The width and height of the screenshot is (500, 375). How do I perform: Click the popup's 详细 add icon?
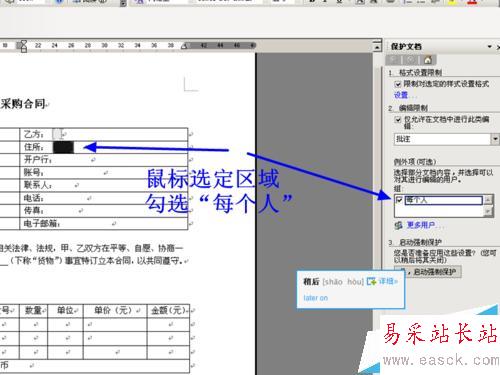(372, 281)
